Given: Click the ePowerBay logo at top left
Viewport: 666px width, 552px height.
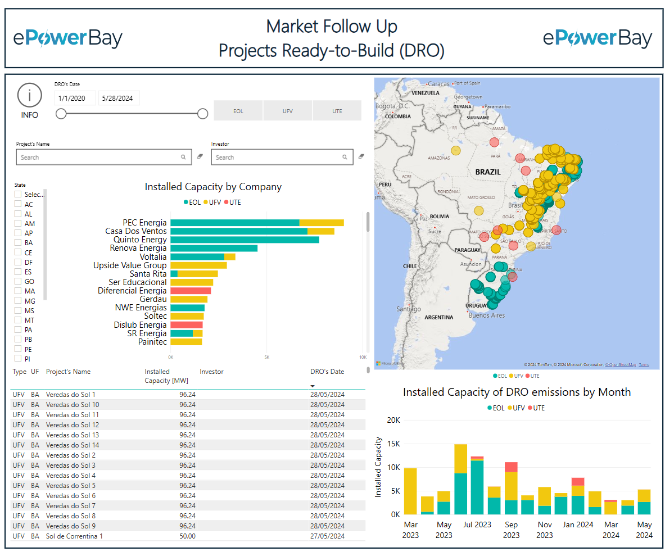Looking at the screenshot, I should tap(68, 39).
